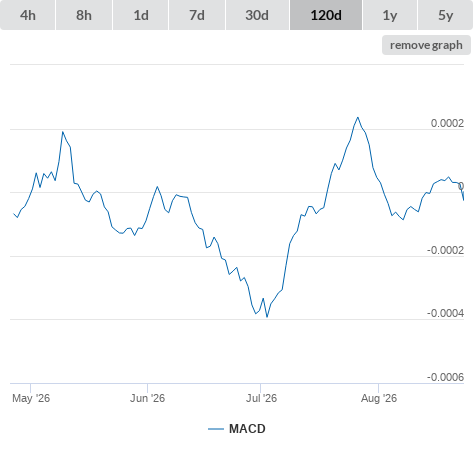Image resolution: width=474 pixels, height=455 pixels.
Task: Open the 7d chart range
Action: click(x=197, y=15)
